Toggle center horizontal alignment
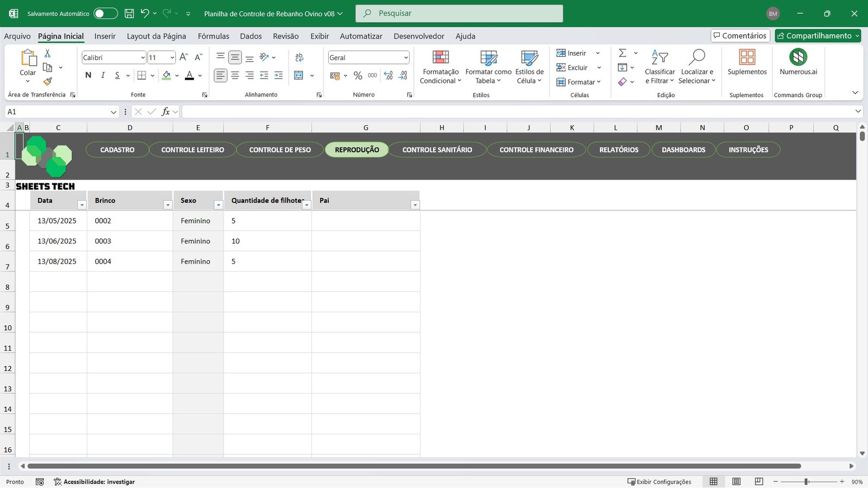Viewport: 868px width, 488px height. 235,75
